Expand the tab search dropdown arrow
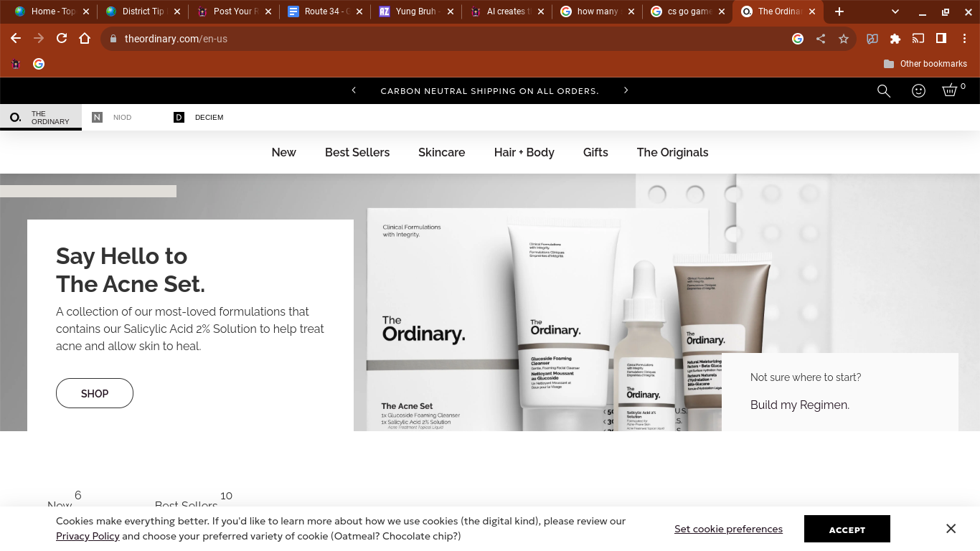 (x=895, y=11)
